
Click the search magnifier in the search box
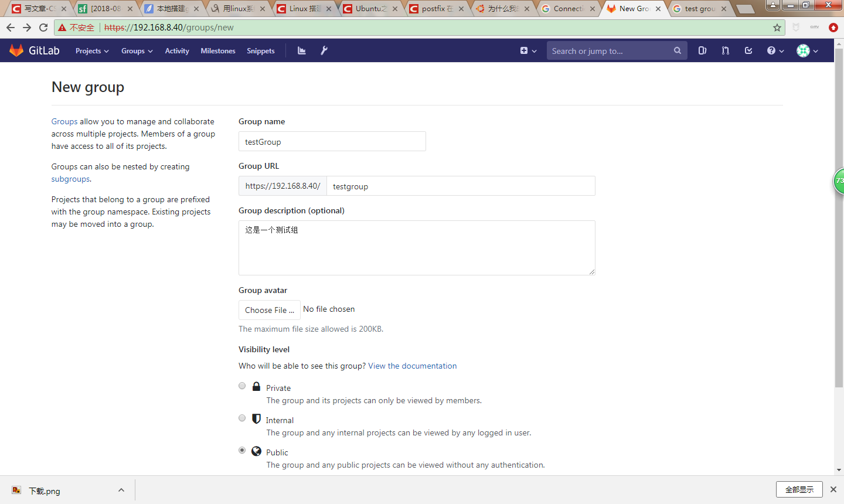(x=677, y=50)
